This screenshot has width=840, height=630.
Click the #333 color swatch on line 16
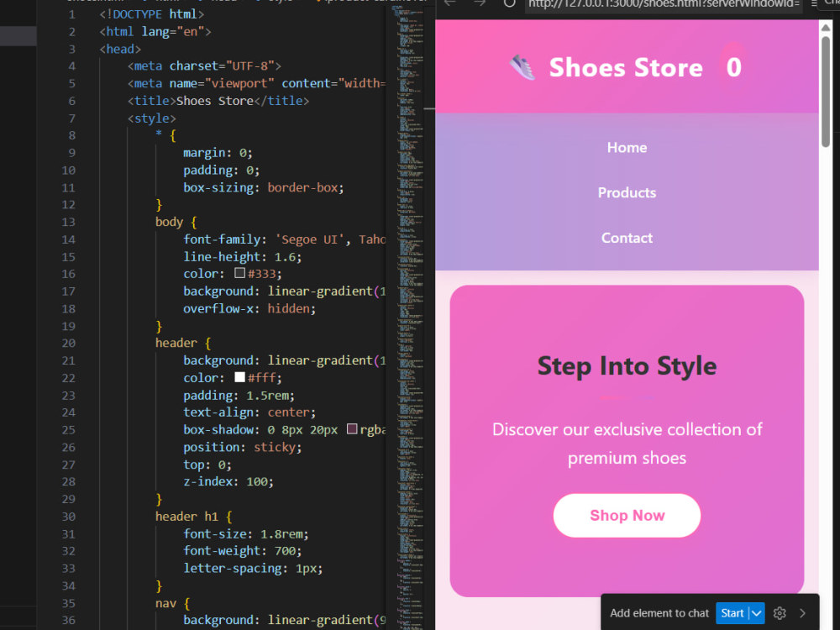(239, 273)
